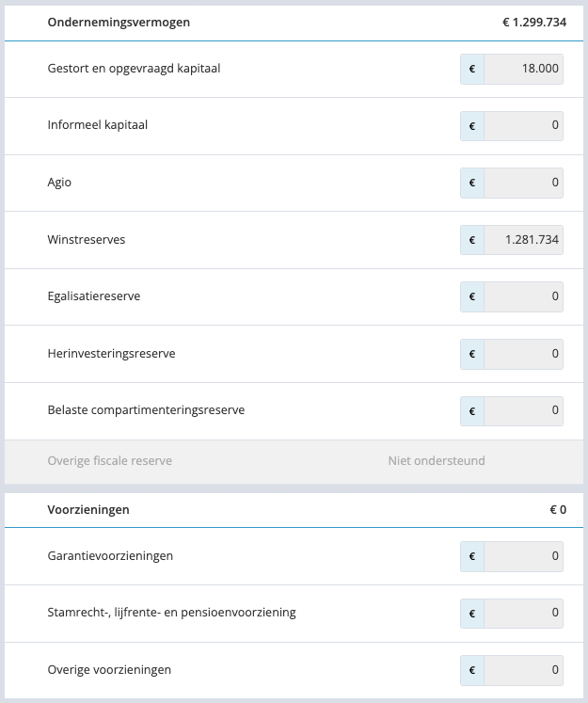Click the disabled Overige fiscale reserve row
588x703 pixels.
click(x=294, y=461)
